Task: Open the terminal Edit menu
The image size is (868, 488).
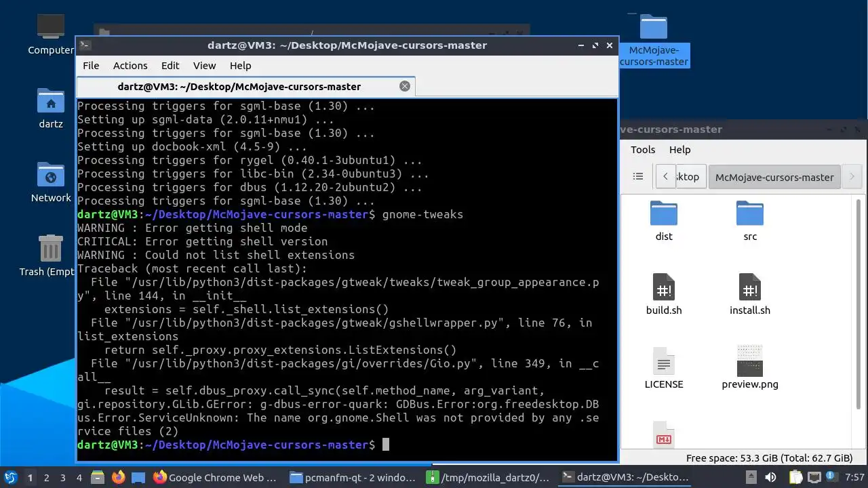Action: click(x=170, y=66)
